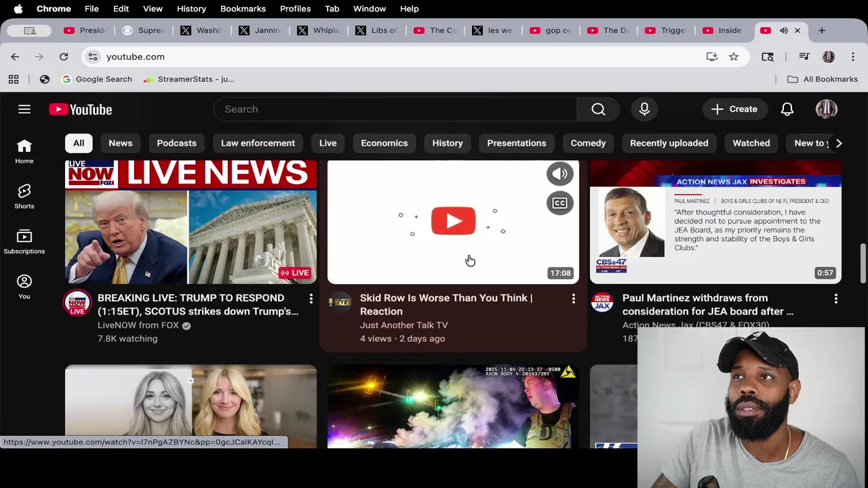The height and width of the screenshot is (488, 868).
Task: Open the You section in sidebar
Action: 24,287
